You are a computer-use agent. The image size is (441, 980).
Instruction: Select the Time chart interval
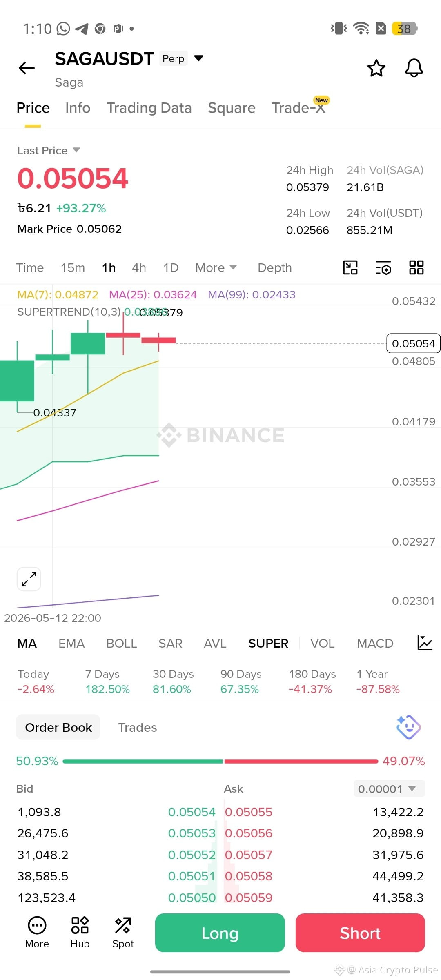[x=30, y=267]
